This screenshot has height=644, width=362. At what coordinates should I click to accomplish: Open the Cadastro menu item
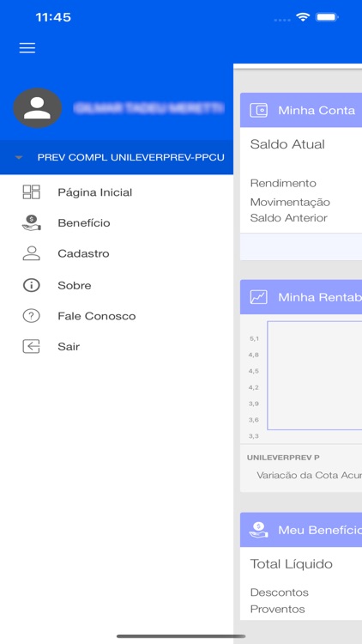click(83, 253)
